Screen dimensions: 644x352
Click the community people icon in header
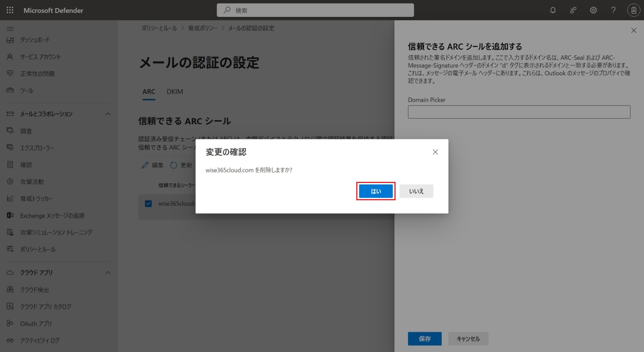573,10
